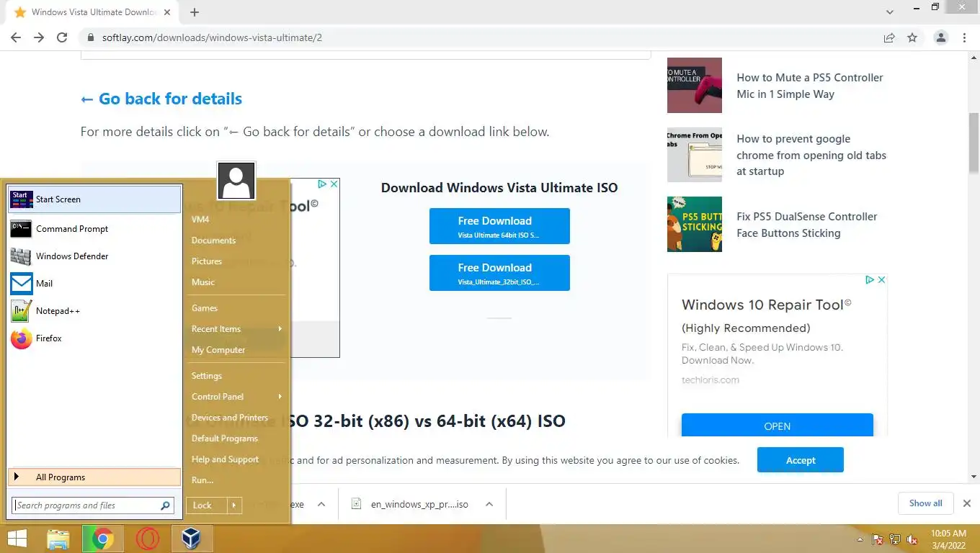Reload the softlay page
The height and width of the screenshot is (553, 980).
[62, 37]
